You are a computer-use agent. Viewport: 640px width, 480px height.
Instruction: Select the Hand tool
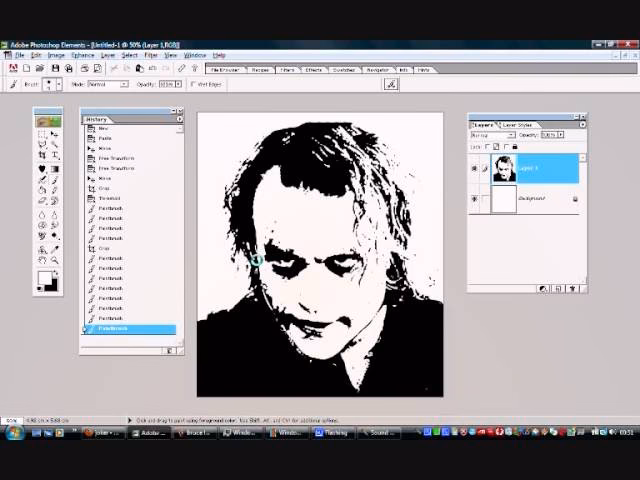pyautogui.click(x=42, y=260)
